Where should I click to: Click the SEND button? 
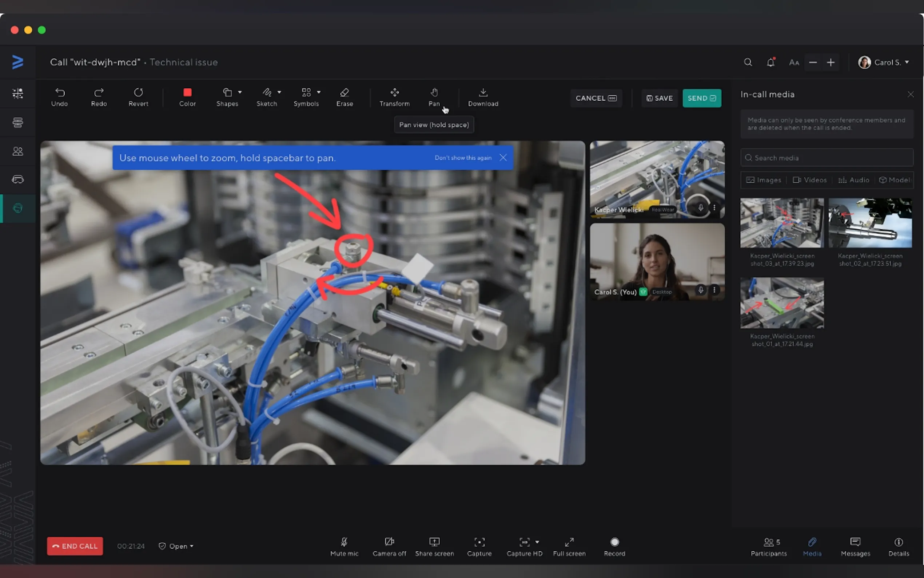click(x=701, y=98)
